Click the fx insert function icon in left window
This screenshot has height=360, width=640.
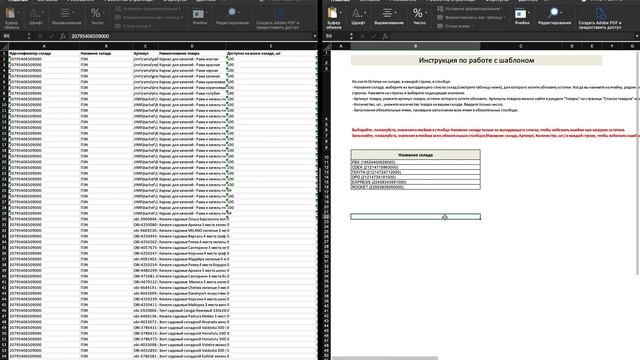[62, 36]
